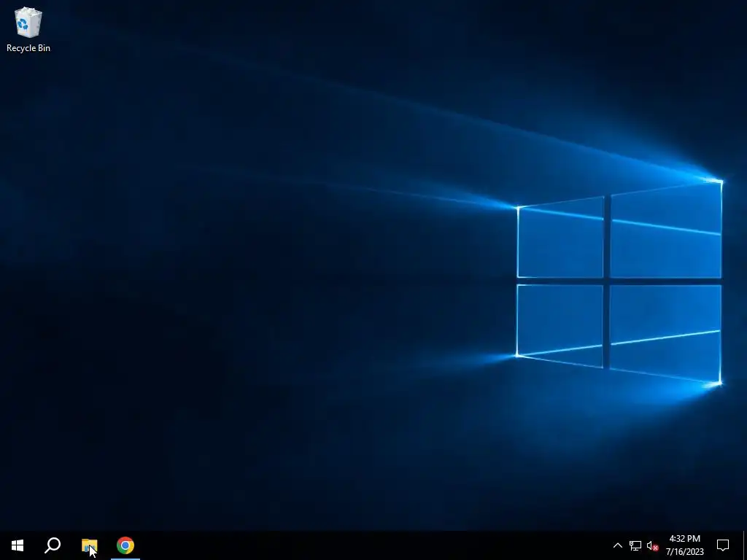The image size is (747, 560).
Task: Select the Recycle Bin desktop icon
Action: coord(28,29)
